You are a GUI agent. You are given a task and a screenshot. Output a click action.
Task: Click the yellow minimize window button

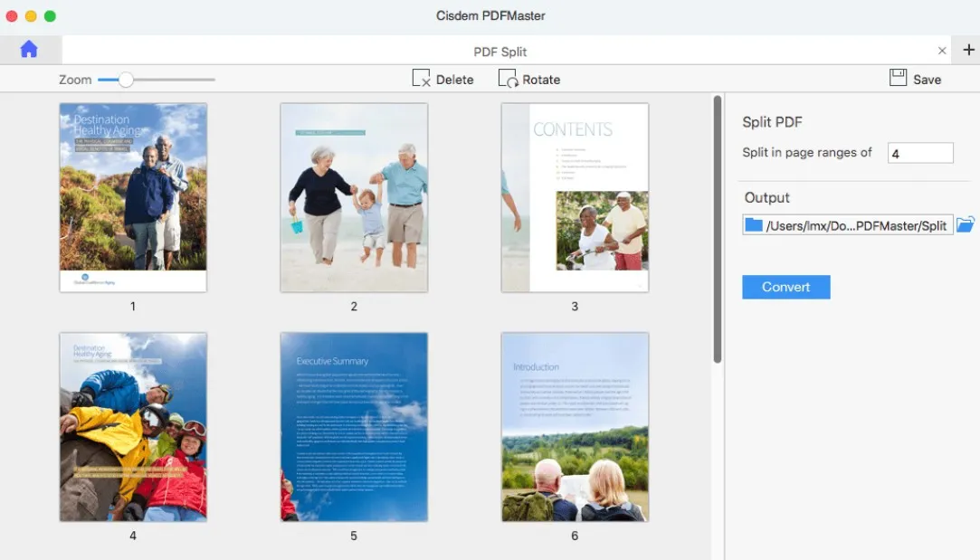click(31, 15)
